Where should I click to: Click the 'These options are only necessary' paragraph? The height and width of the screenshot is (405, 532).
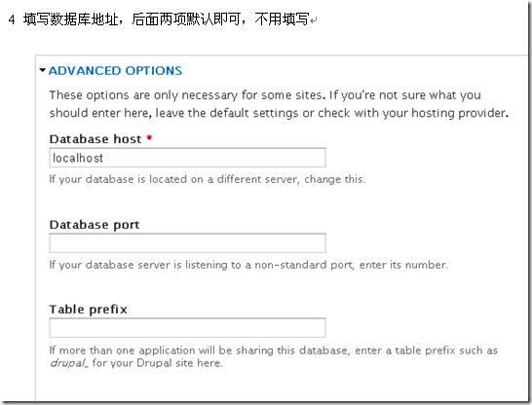279,104
